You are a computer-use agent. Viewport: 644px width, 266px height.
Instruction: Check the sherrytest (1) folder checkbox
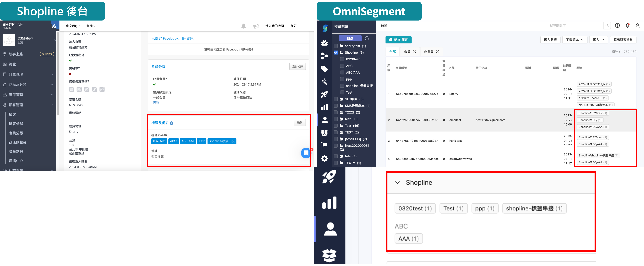tap(335, 46)
